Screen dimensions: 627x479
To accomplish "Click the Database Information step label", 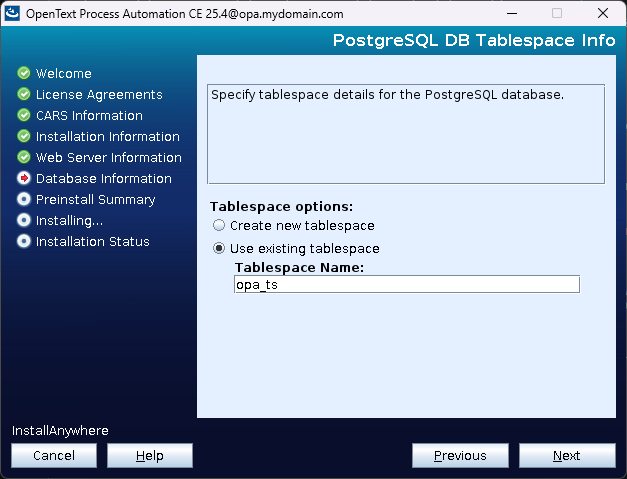I will pos(104,179).
